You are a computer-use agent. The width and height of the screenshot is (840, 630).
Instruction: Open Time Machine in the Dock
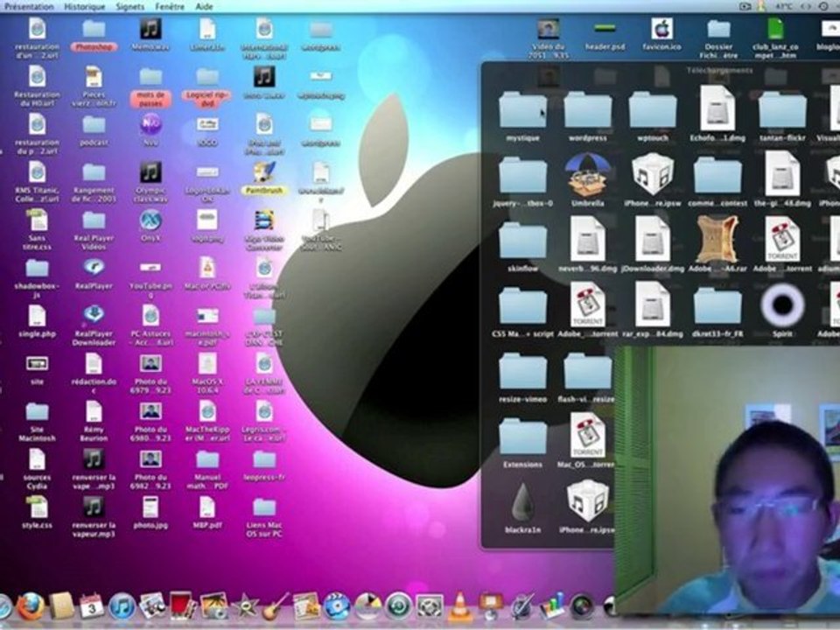399,607
